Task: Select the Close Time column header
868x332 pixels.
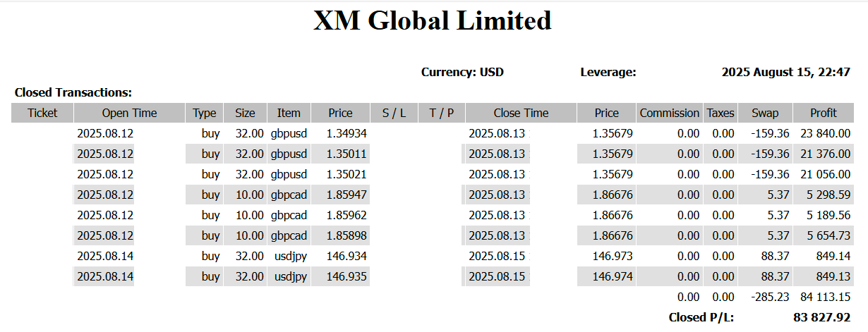Action: click(x=521, y=113)
